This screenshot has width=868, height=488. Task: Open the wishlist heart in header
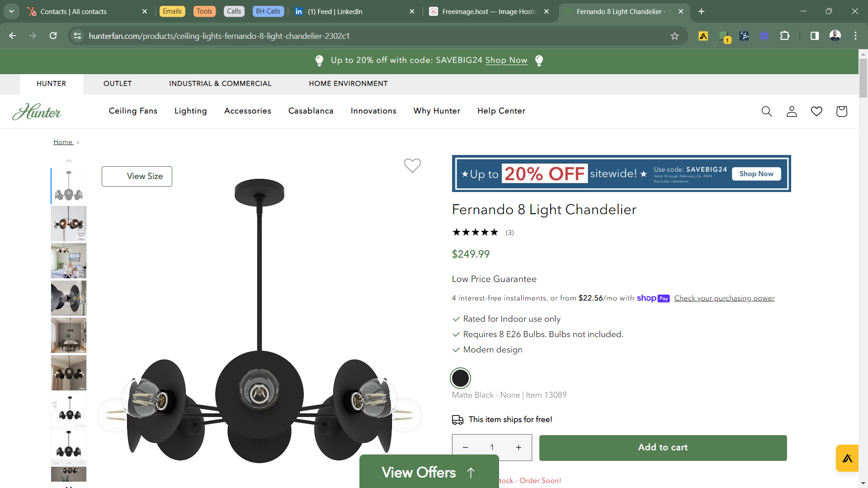[816, 111]
